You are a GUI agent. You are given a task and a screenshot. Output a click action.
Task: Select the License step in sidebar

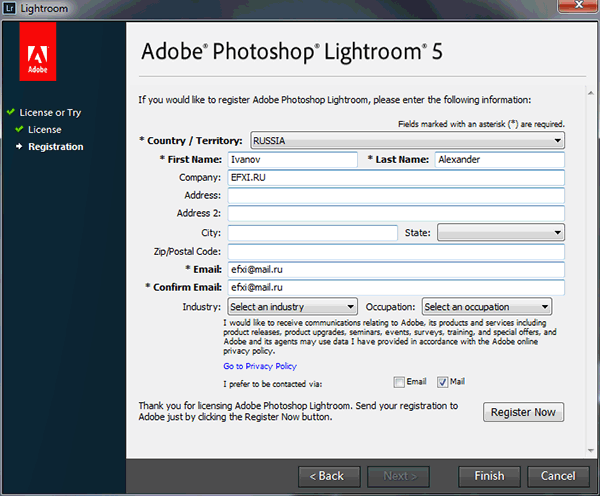point(44,129)
